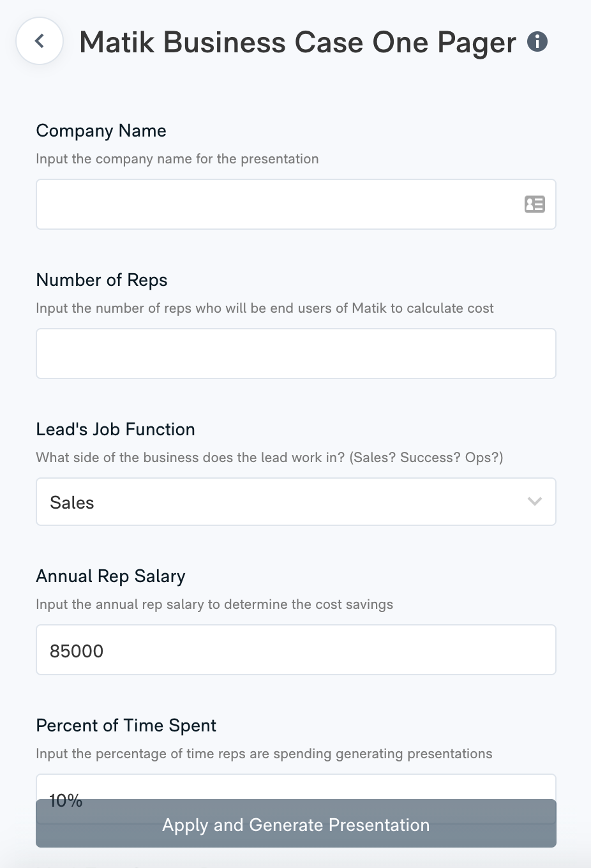
Task: Select the Number of Reps text box
Action: point(295,353)
